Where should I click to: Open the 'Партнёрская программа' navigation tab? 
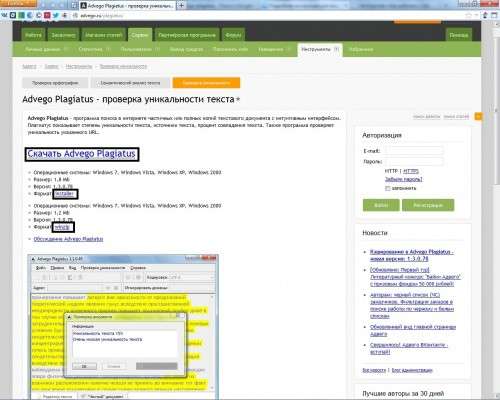point(187,35)
